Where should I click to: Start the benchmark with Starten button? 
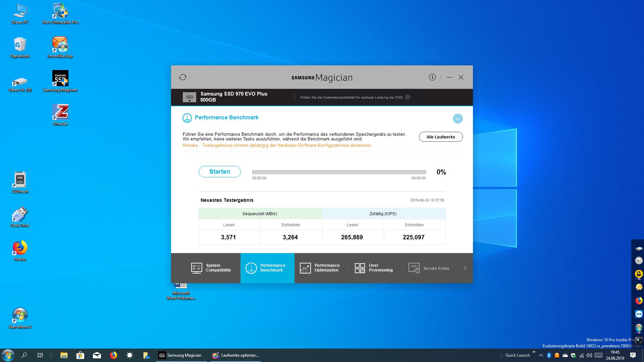point(220,172)
